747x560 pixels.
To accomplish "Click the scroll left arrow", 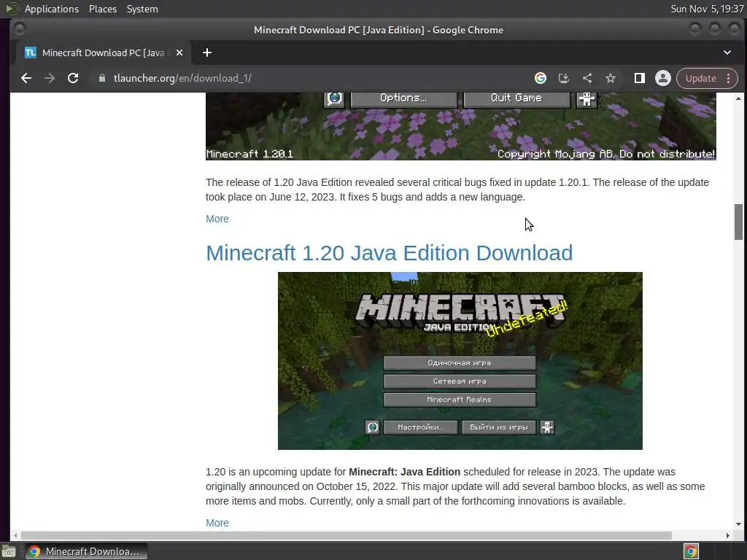I will pos(16,536).
